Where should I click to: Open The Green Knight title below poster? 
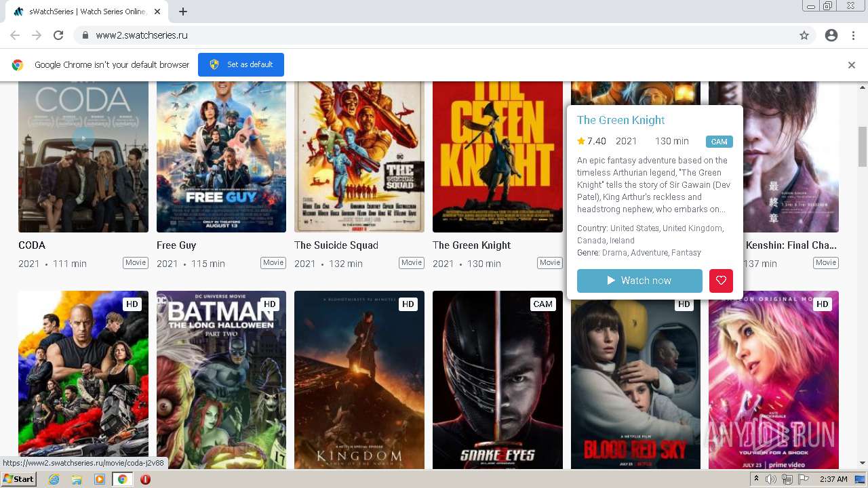[472, 245]
